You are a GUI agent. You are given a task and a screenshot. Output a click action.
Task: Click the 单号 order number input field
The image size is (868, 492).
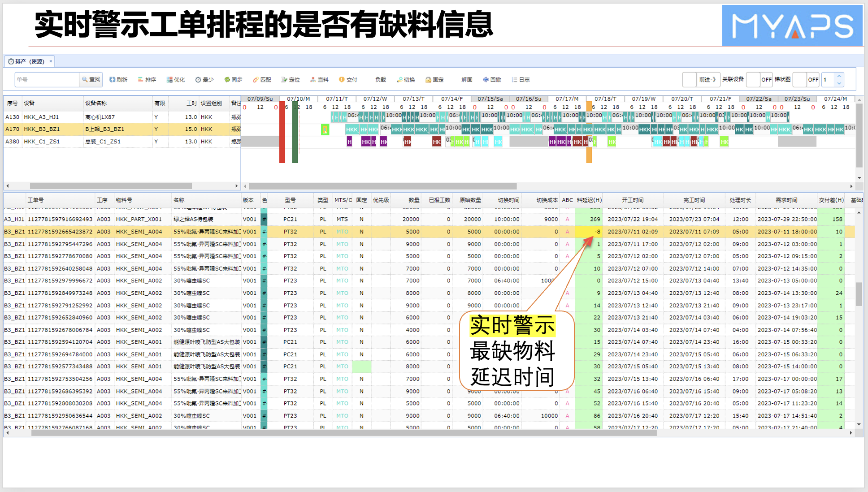[47, 80]
